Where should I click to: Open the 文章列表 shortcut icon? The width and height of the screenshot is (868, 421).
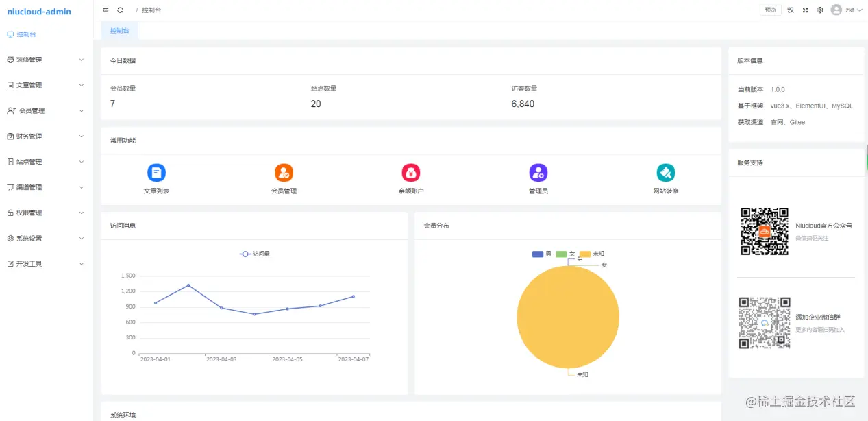156,173
